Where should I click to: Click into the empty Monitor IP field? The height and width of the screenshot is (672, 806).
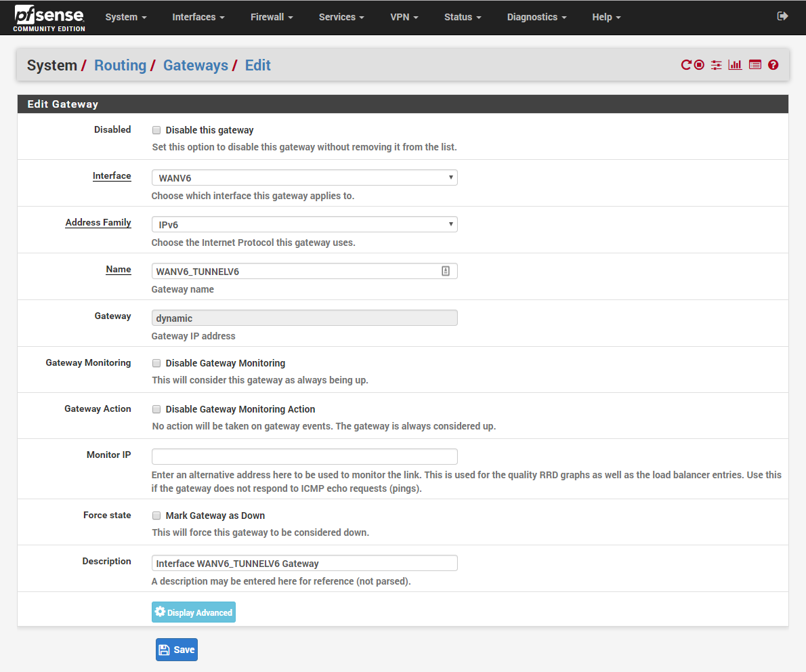pyautogui.click(x=304, y=457)
